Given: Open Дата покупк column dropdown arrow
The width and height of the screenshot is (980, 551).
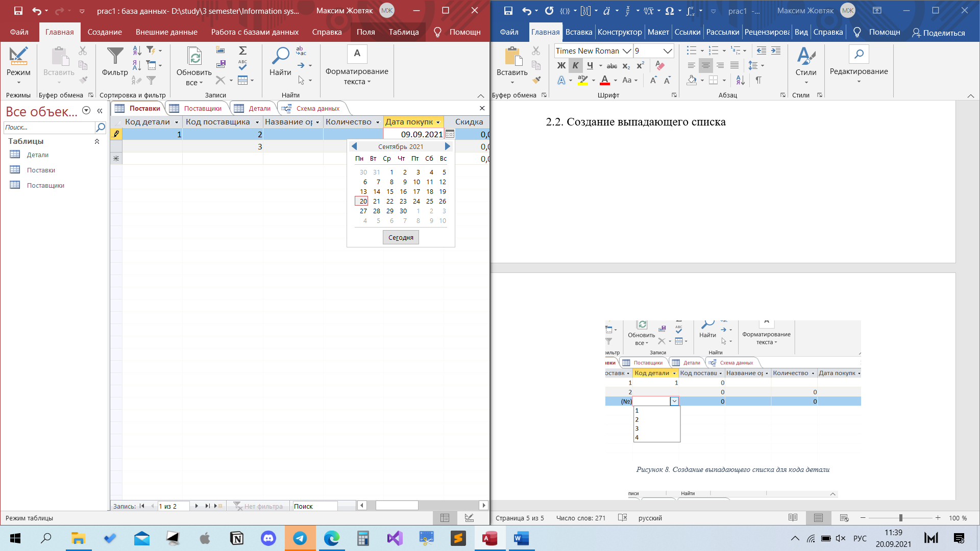Looking at the screenshot, I should click(x=438, y=122).
